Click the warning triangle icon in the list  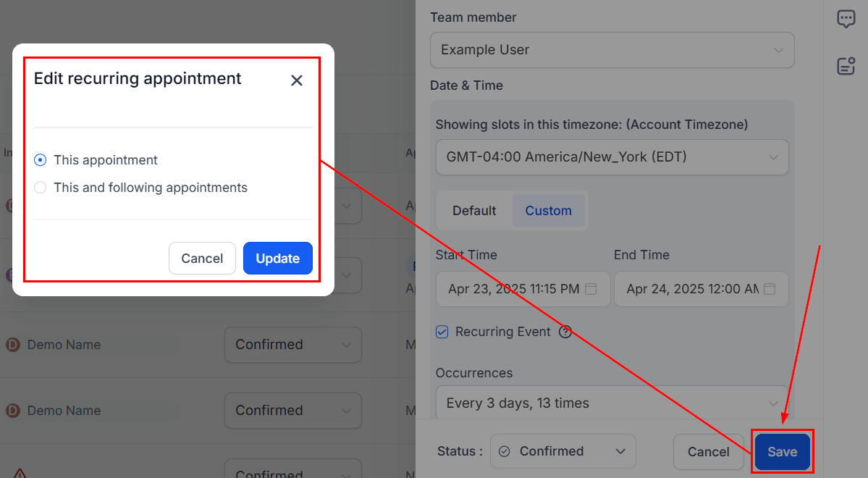pyautogui.click(x=20, y=474)
